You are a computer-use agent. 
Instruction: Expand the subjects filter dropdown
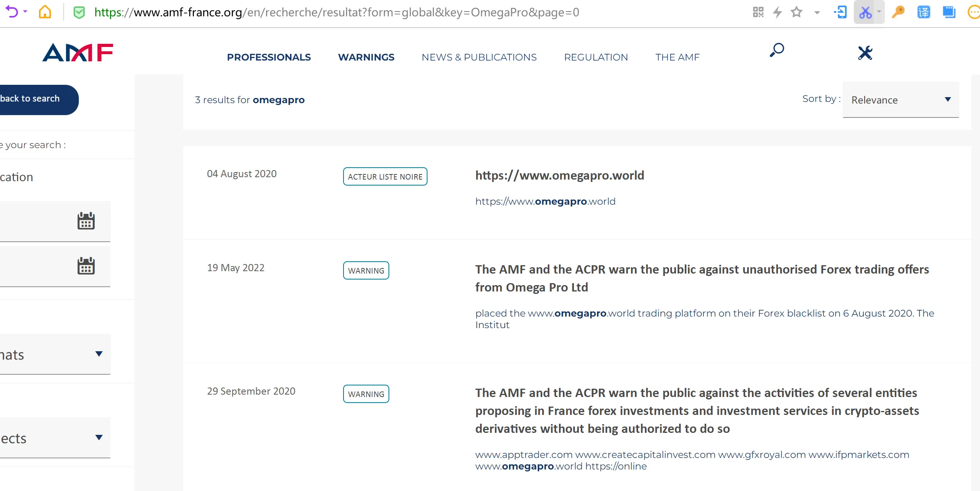pyautogui.click(x=55, y=438)
